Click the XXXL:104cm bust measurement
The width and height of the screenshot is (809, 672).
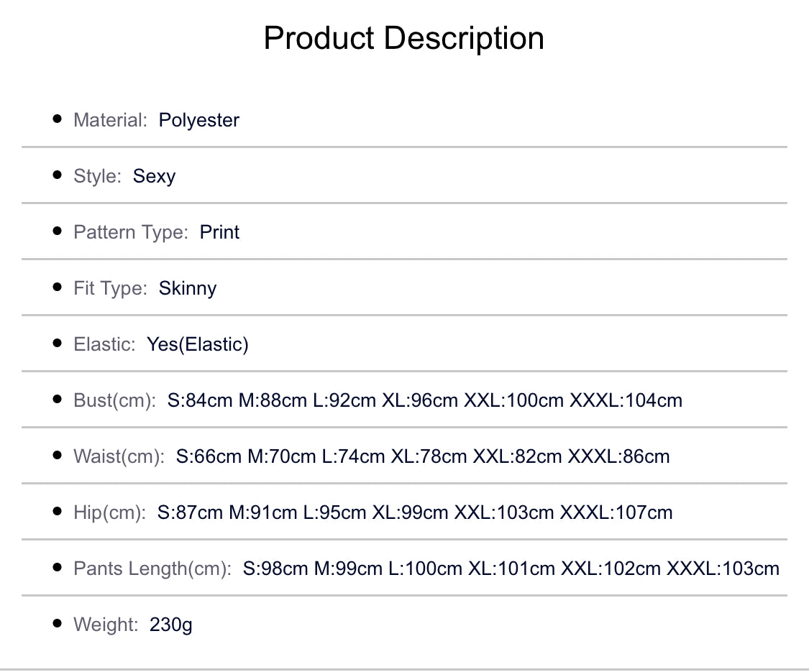pyautogui.click(x=626, y=400)
